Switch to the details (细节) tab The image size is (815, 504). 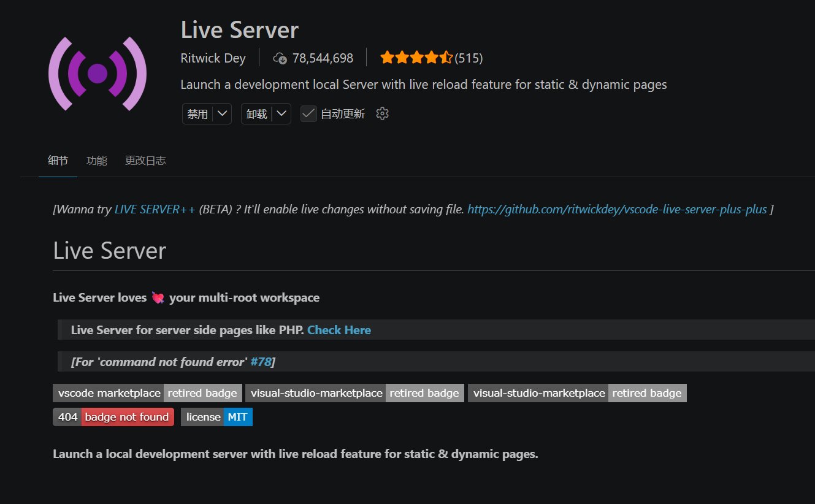pyautogui.click(x=58, y=161)
